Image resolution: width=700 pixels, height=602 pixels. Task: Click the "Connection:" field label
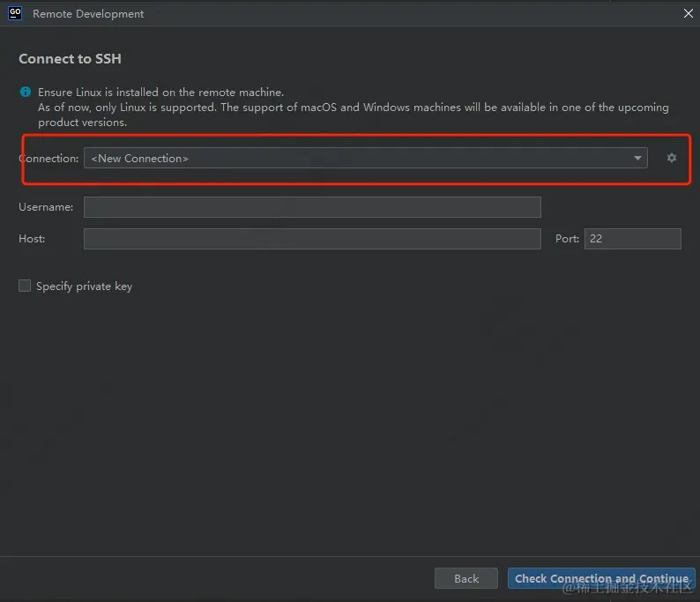(48, 159)
